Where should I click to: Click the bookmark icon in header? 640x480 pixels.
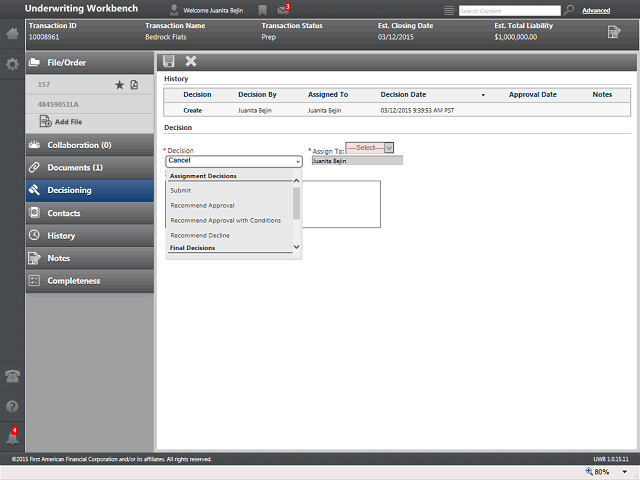click(x=262, y=11)
